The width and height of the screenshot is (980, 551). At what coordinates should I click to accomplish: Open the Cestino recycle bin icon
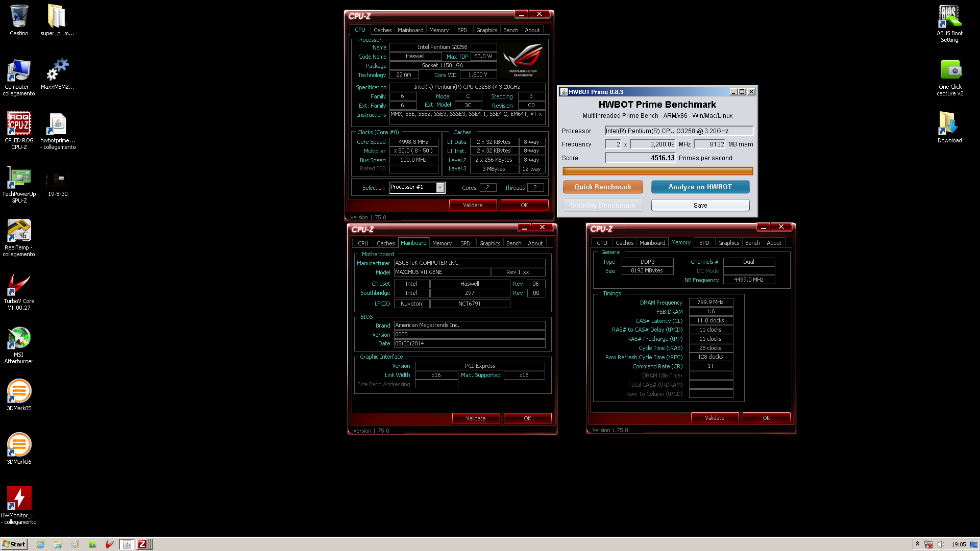(x=19, y=20)
